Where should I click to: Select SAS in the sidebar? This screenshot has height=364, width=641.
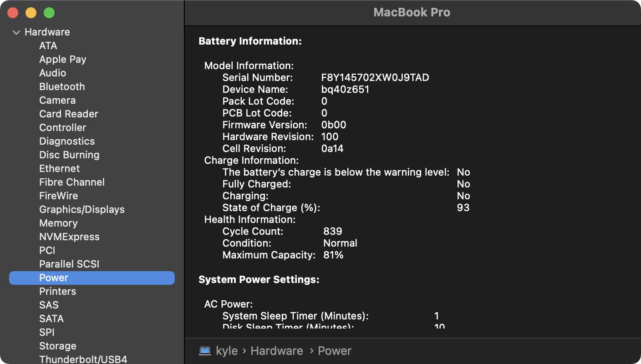click(49, 305)
